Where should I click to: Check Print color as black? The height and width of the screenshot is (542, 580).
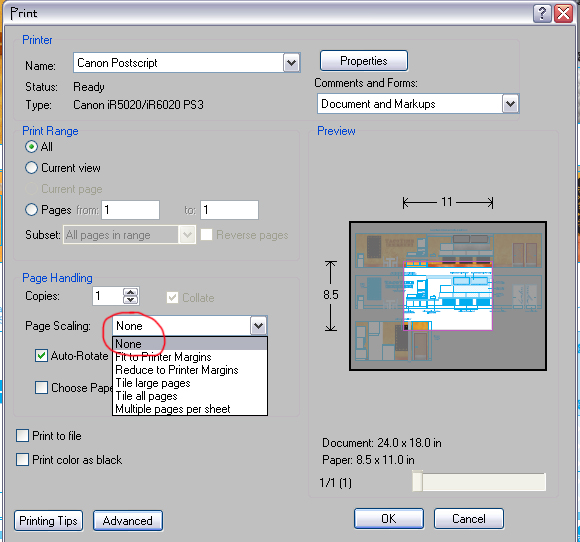pyautogui.click(x=23, y=460)
